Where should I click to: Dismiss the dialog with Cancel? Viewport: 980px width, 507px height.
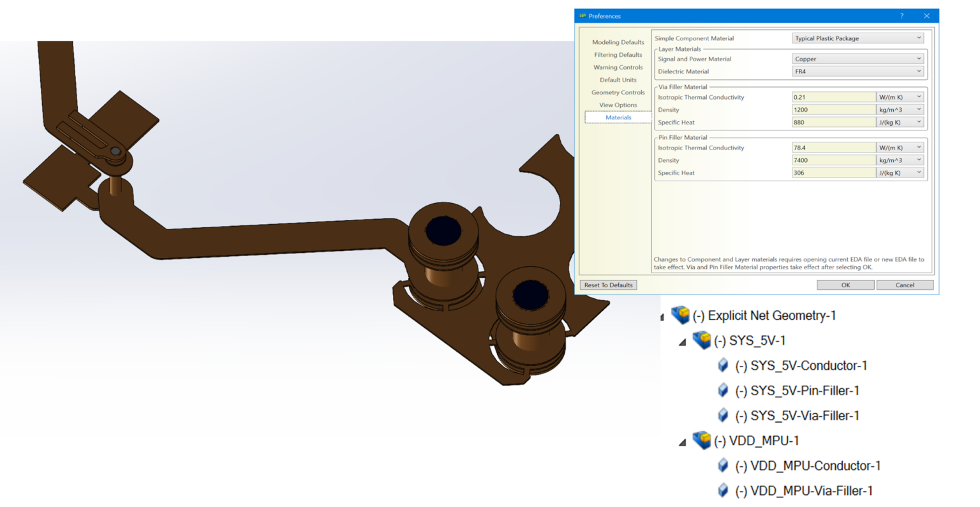pos(905,285)
